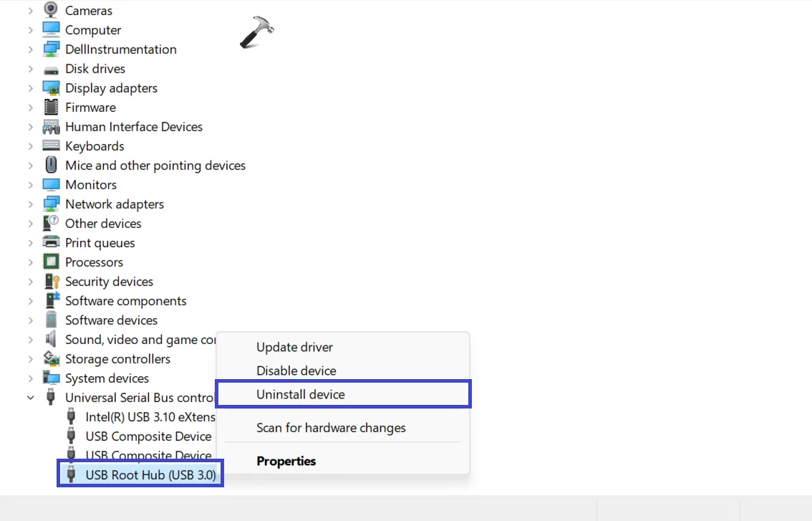Collapse Universal Serial Bus controllers
The width and height of the screenshot is (812, 521).
pyautogui.click(x=30, y=397)
